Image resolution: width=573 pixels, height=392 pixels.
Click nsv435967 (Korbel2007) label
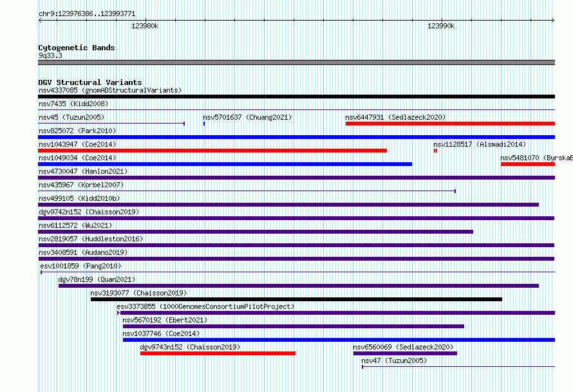coord(81,185)
